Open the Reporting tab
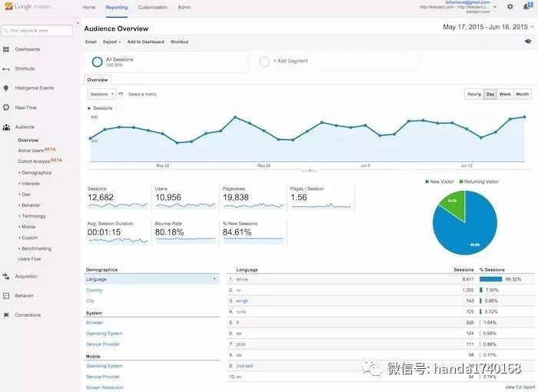 point(117,7)
